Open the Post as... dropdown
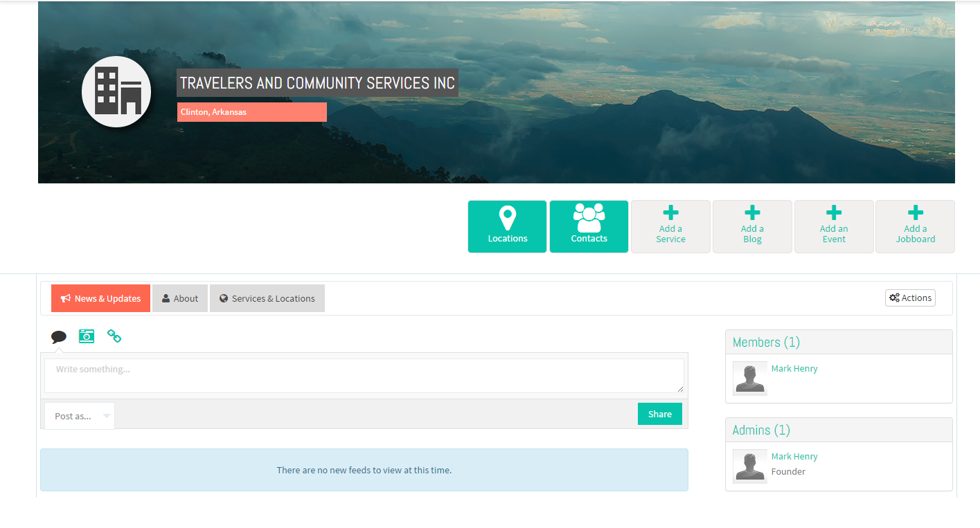The image size is (980, 528). (x=80, y=416)
